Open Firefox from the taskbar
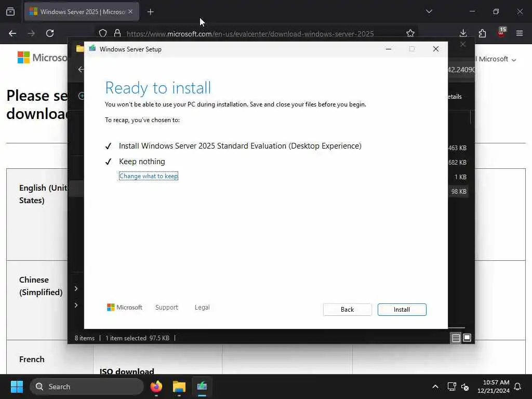532x399 pixels. coord(156,387)
